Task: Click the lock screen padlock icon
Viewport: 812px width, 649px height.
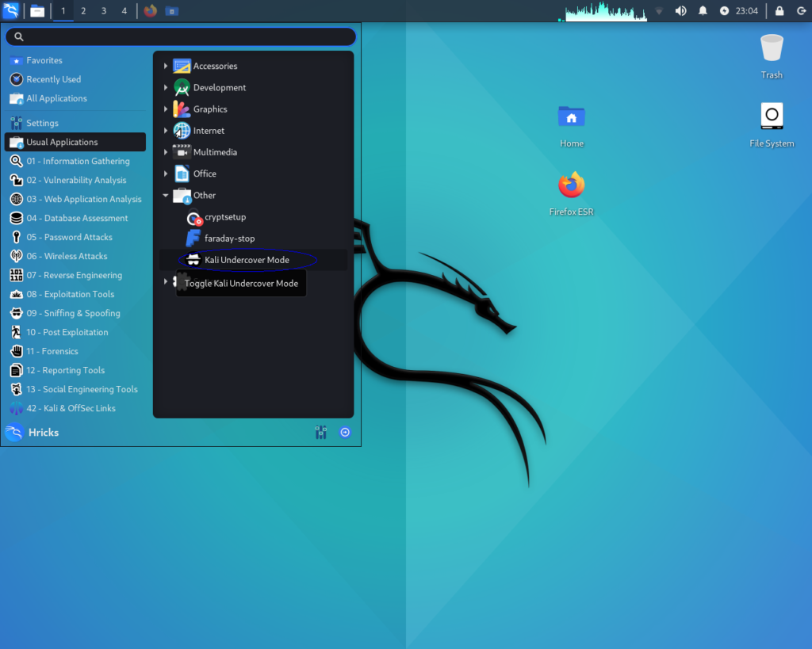Action: click(779, 11)
